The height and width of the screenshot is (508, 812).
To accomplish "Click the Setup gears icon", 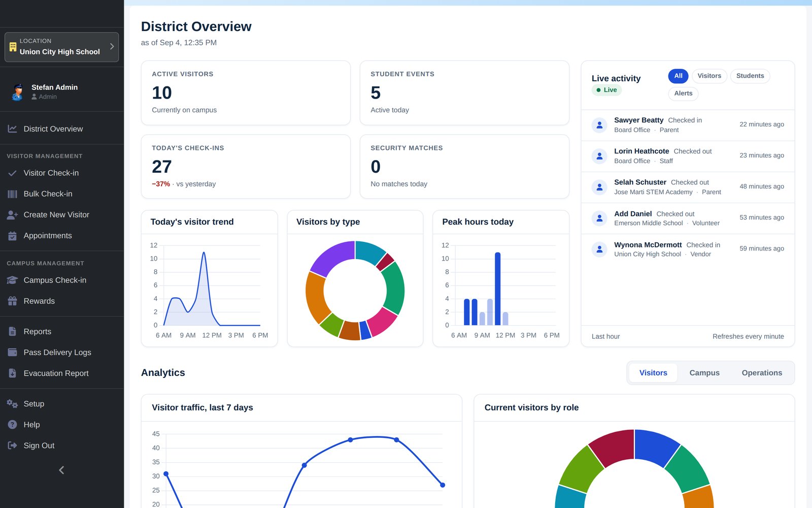I will pos(12,404).
